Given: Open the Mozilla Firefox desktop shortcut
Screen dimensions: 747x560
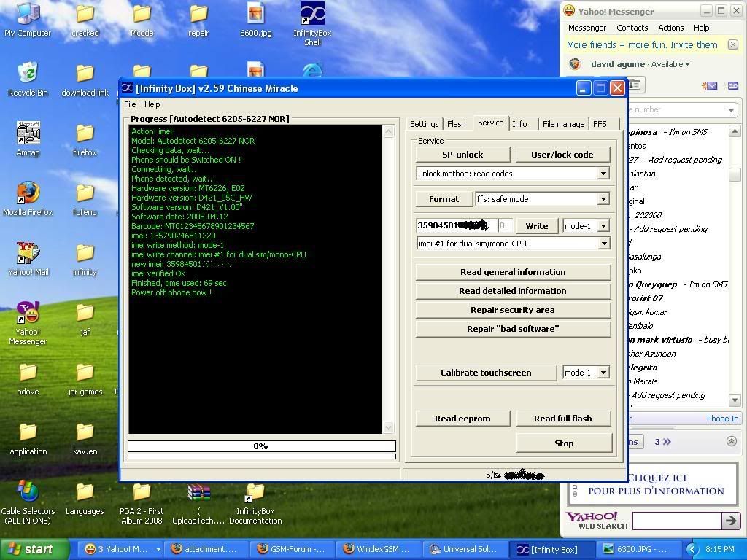Looking at the screenshot, I should point(28,193).
